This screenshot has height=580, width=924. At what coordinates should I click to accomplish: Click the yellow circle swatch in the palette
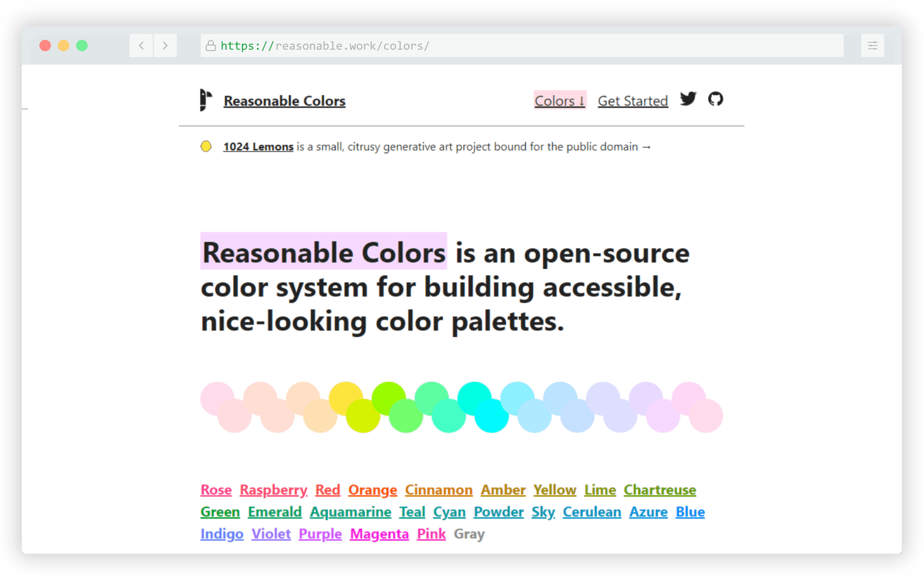pos(346,399)
